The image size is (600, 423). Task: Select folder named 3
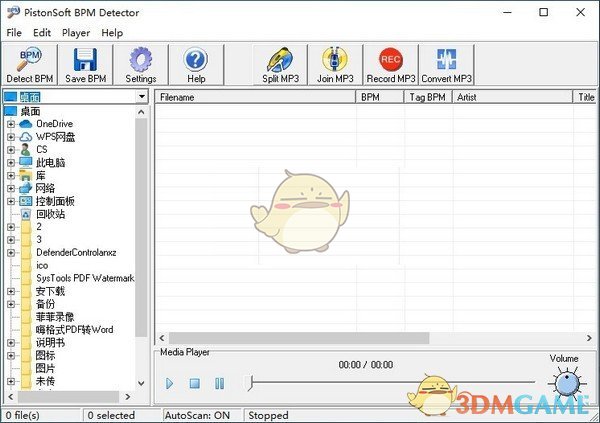point(39,240)
